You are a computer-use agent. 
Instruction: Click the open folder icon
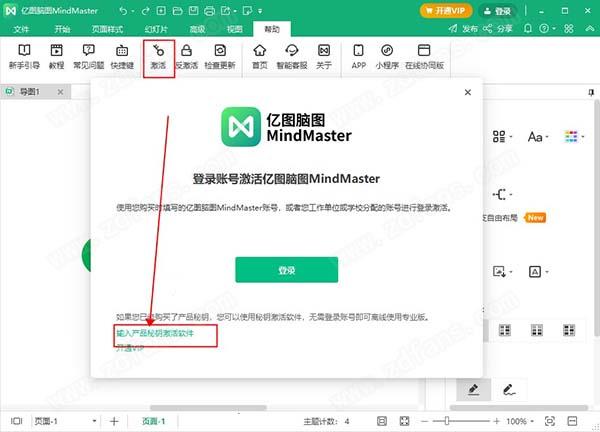tap(177, 11)
